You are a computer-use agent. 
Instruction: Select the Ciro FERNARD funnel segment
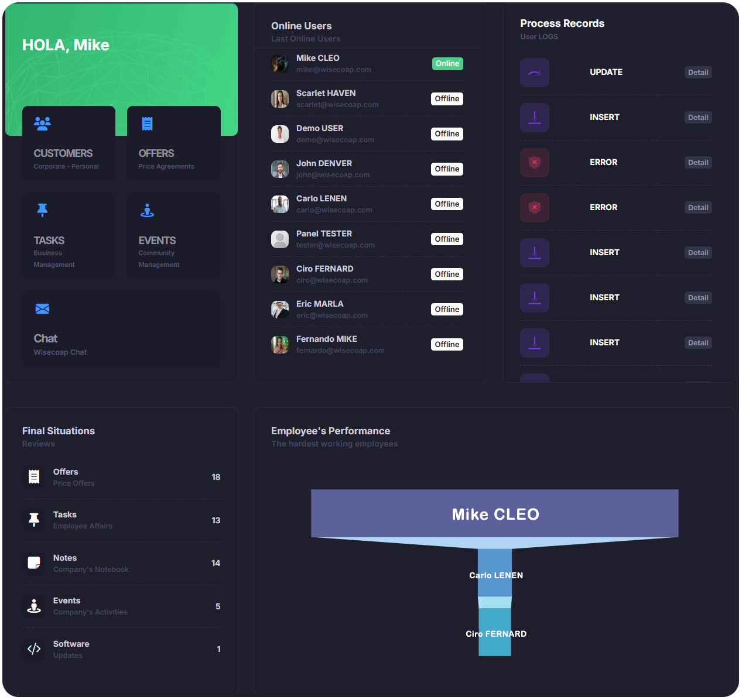495,632
